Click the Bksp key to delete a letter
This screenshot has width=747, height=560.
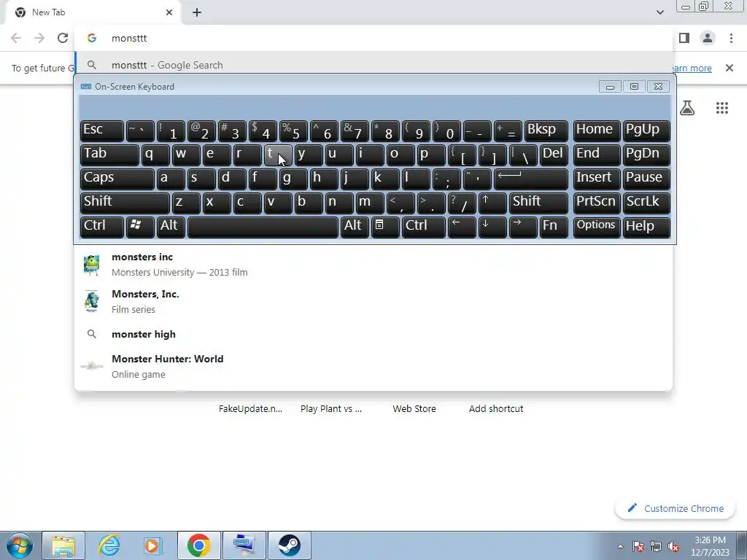pyautogui.click(x=546, y=131)
